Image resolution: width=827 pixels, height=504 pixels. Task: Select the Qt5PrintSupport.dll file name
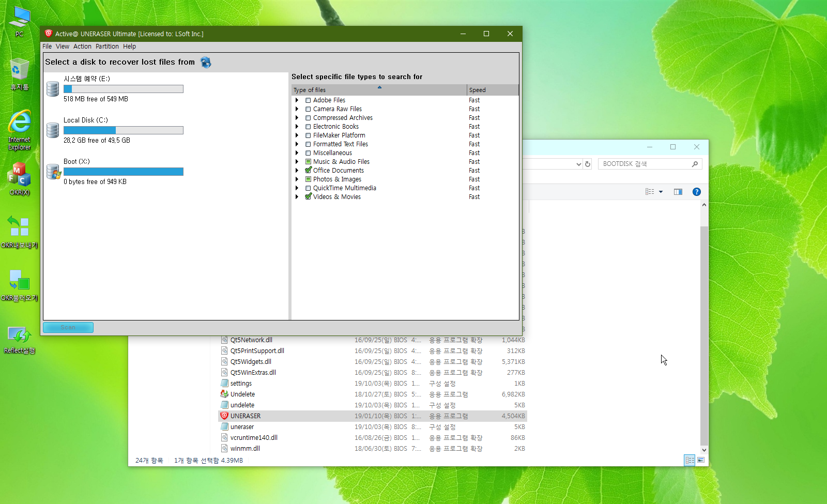point(257,351)
